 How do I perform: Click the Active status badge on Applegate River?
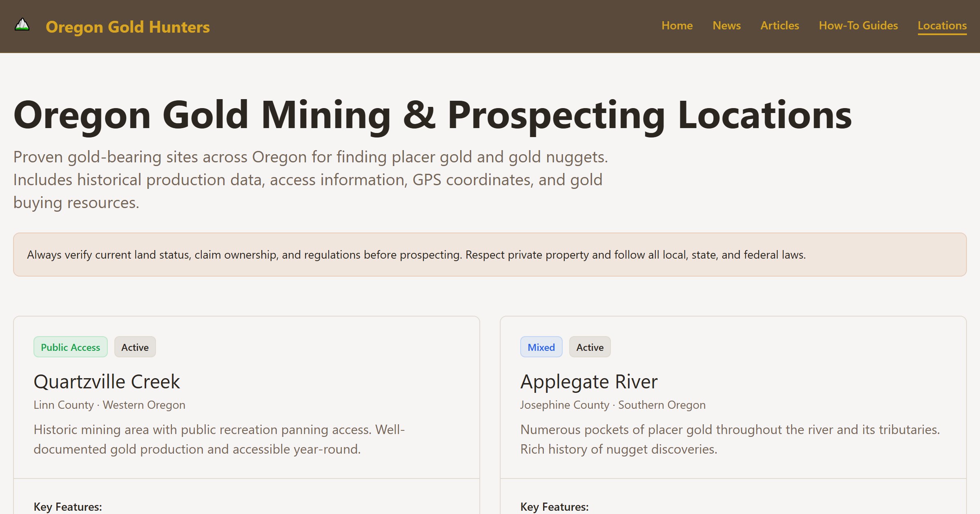(590, 347)
